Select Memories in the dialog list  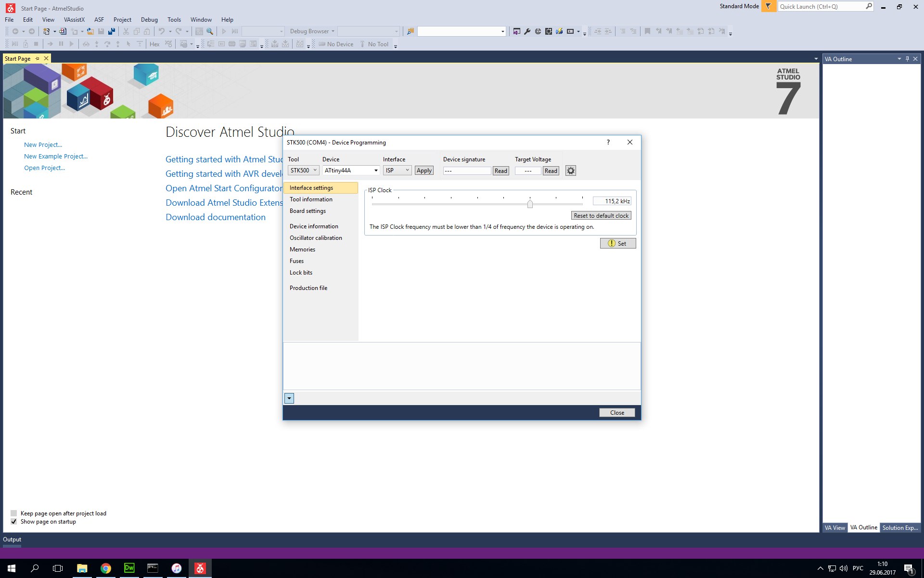pos(302,250)
